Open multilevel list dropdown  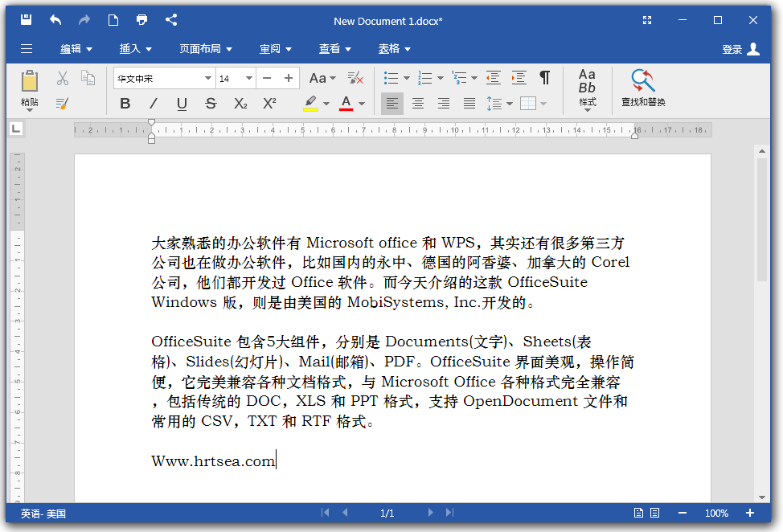pos(473,78)
